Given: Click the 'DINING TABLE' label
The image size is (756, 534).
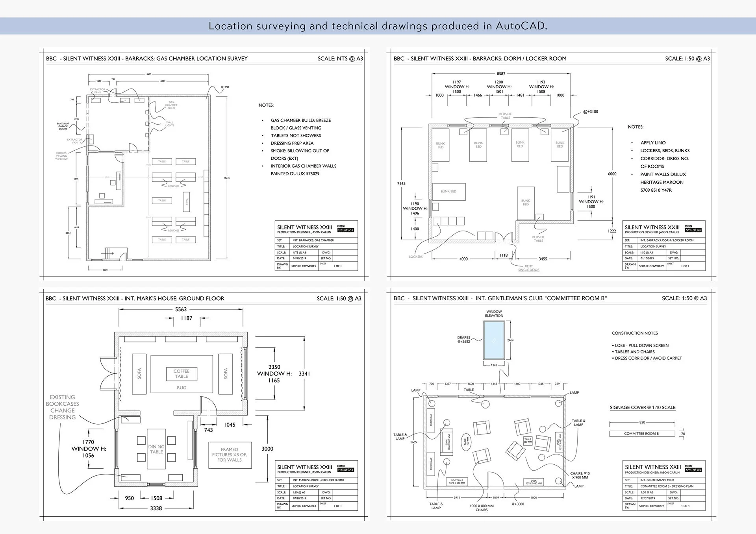Looking at the screenshot, I should pos(156,449).
